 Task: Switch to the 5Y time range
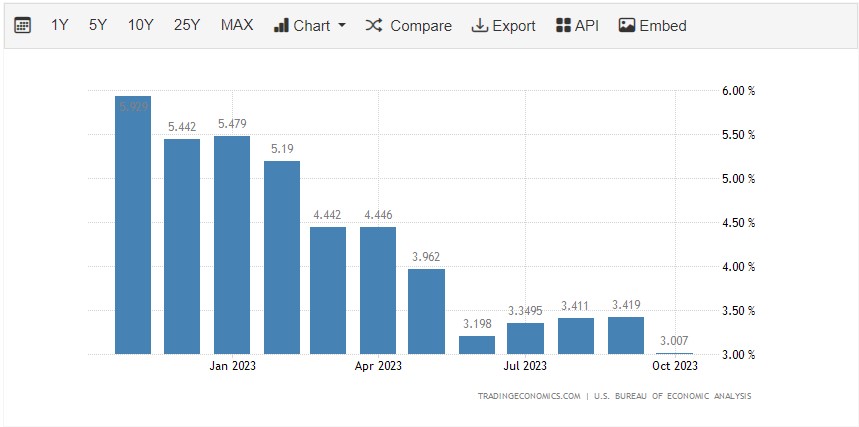97,25
